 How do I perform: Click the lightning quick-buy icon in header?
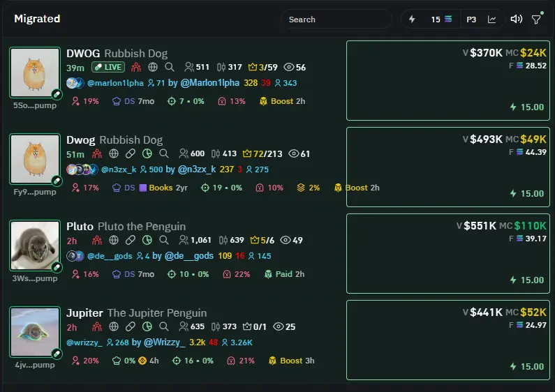coord(412,19)
